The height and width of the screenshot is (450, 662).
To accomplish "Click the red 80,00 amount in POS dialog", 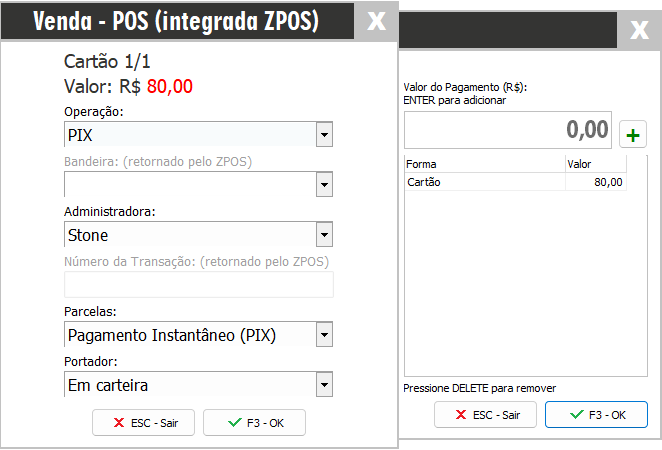I will pos(169,86).
